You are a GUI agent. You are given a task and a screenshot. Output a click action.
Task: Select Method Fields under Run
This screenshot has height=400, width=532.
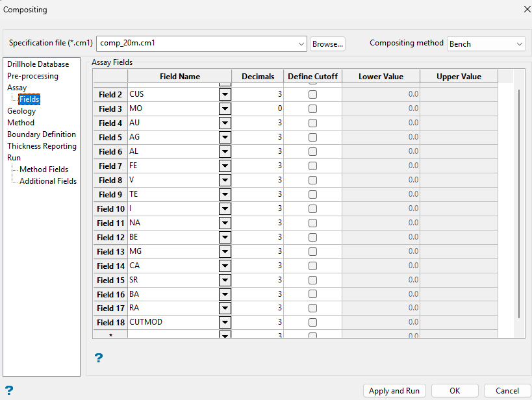point(44,169)
